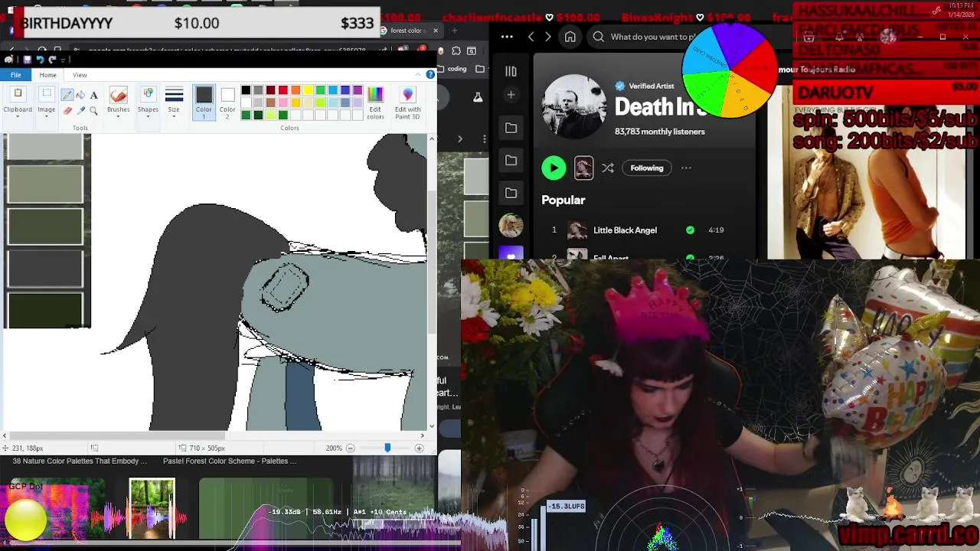Switch to the Home ribbon tab
The image size is (980, 551).
point(47,74)
